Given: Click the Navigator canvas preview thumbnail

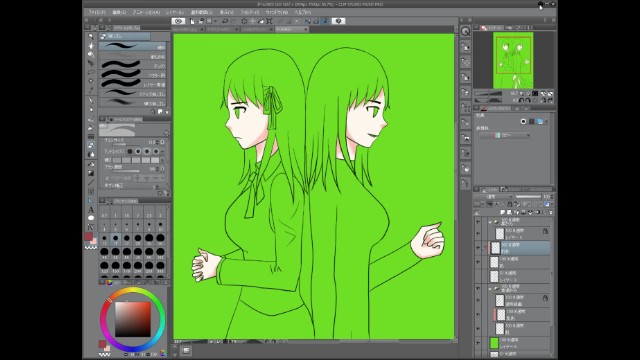Looking at the screenshot, I should [x=513, y=60].
